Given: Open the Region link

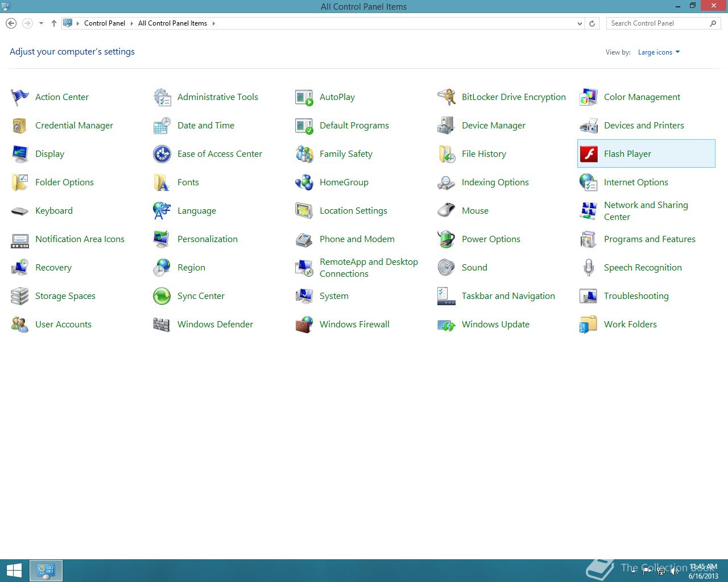Looking at the screenshot, I should click(191, 268).
